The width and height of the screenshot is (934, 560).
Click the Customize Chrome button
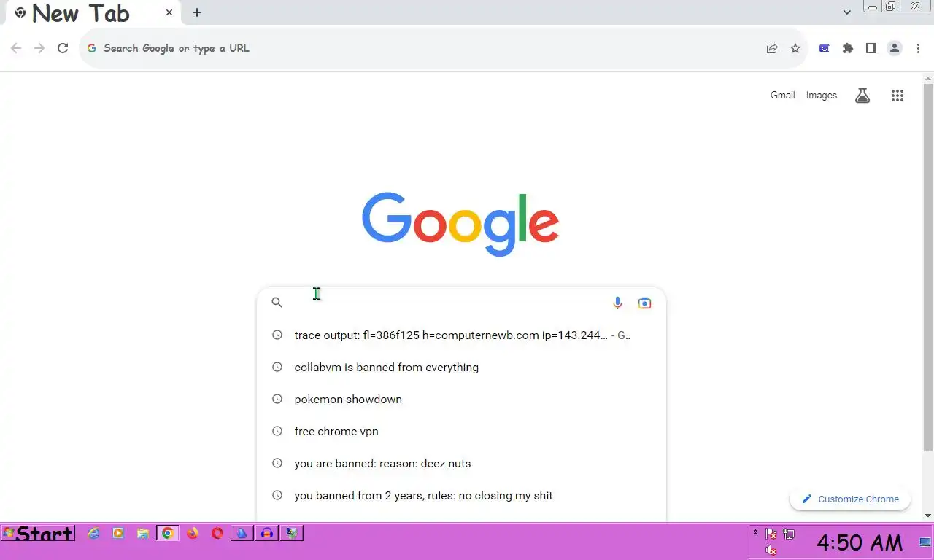coord(850,499)
